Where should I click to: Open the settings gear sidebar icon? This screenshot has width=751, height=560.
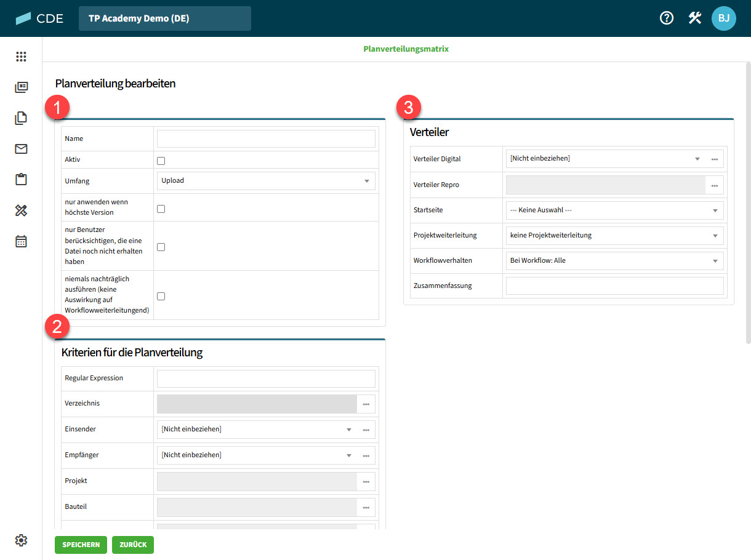(x=21, y=540)
